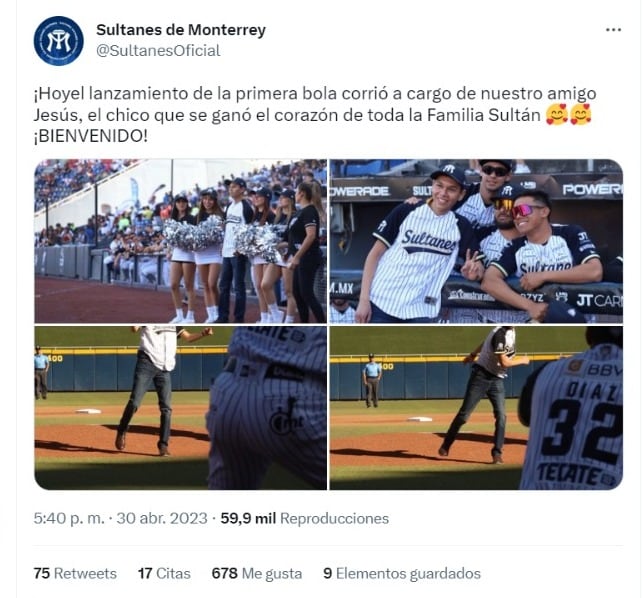Show the 678 Me gusta list
Image resolution: width=643 pixels, height=598 pixels.
257,573
